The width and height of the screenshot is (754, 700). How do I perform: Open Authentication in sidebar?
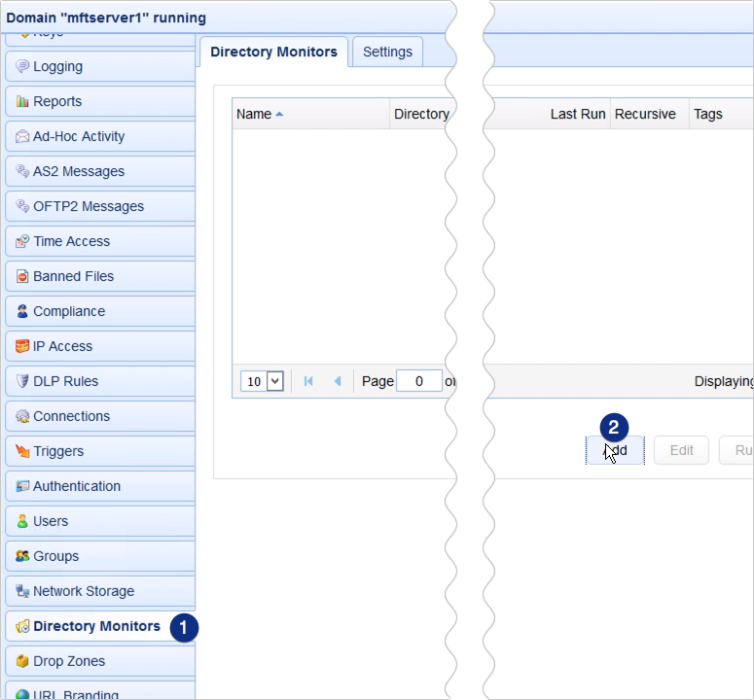tap(100, 486)
